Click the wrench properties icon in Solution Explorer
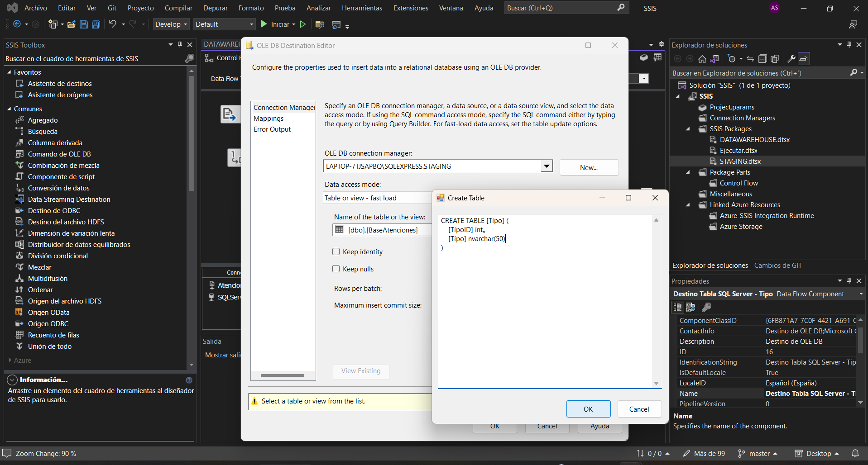 pos(791,59)
